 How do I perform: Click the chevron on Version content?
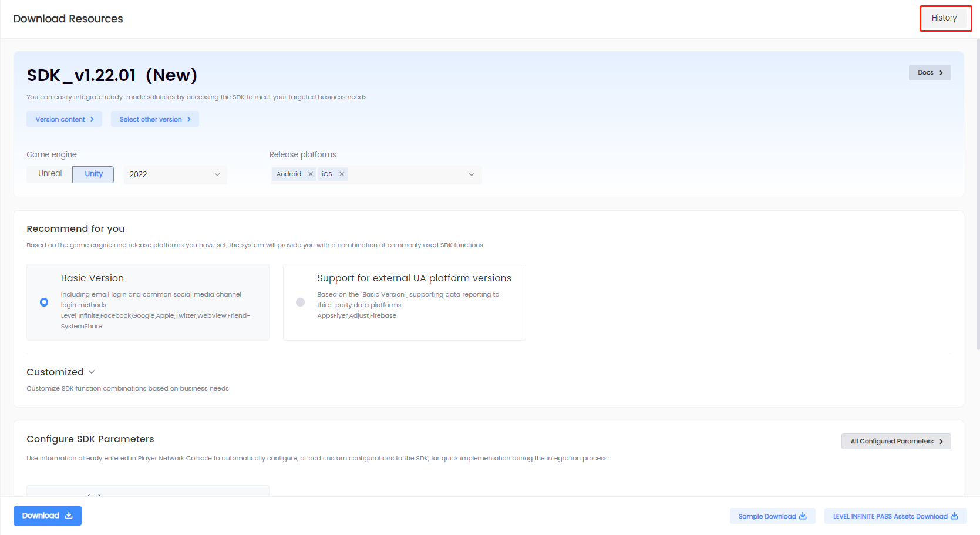92,119
